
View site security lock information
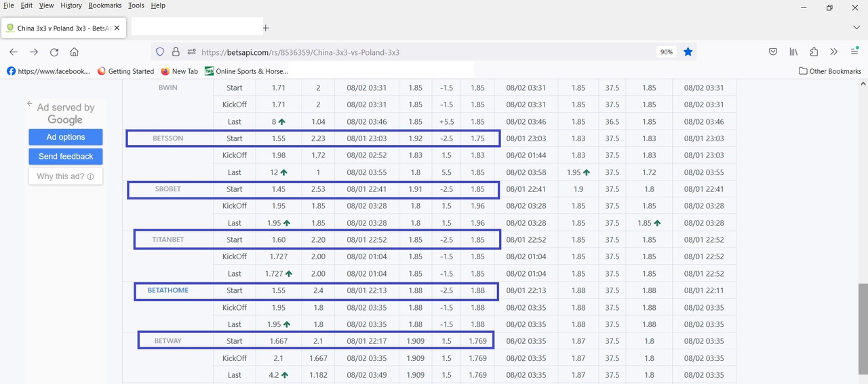[x=176, y=52]
